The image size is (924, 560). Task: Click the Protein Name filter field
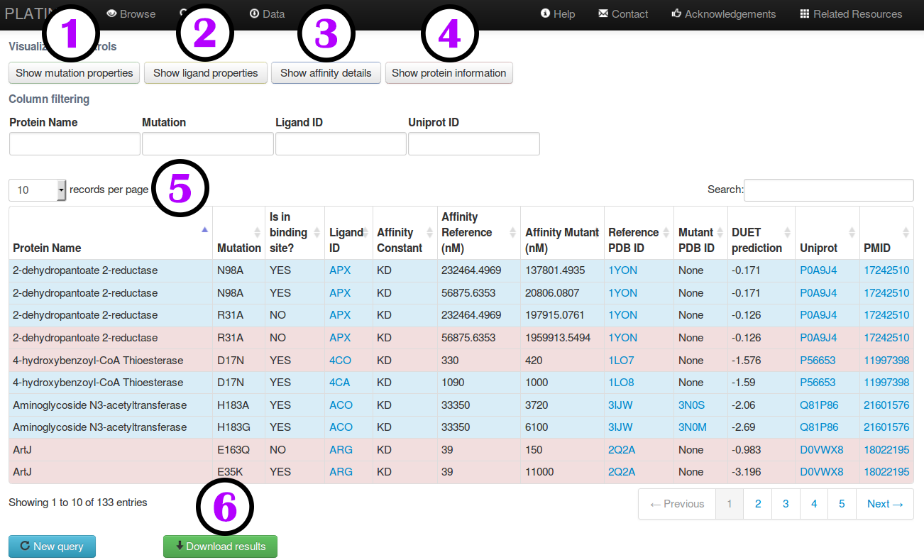point(75,144)
